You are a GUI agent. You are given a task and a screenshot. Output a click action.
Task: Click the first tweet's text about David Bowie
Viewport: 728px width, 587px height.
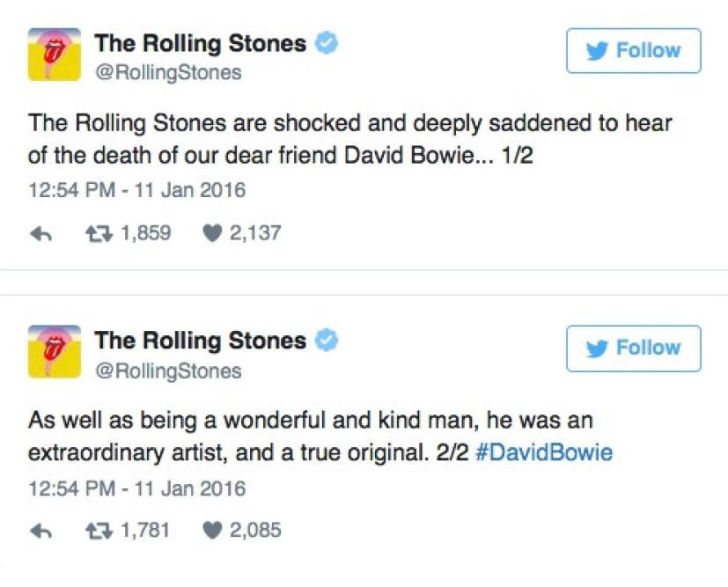[349, 138]
